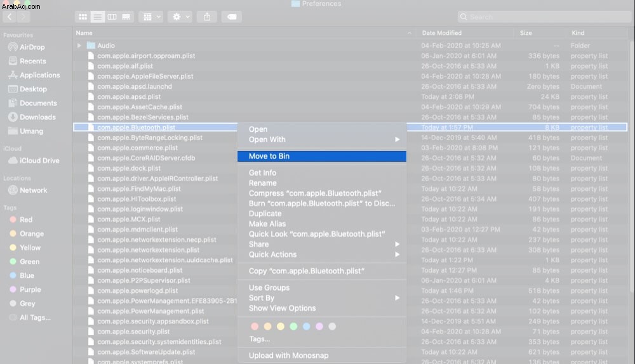Viewport: 635px width, 364px height.
Task: Apply red tag dot in context menu
Action: tap(255, 327)
